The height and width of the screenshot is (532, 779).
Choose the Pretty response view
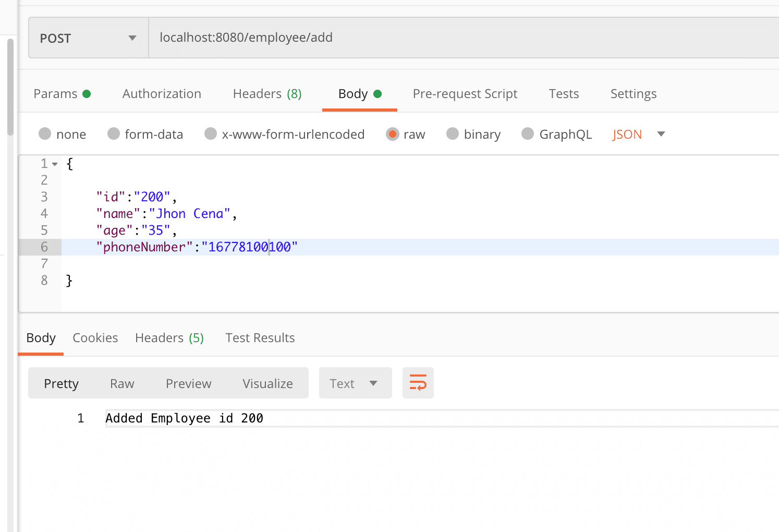tap(61, 383)
